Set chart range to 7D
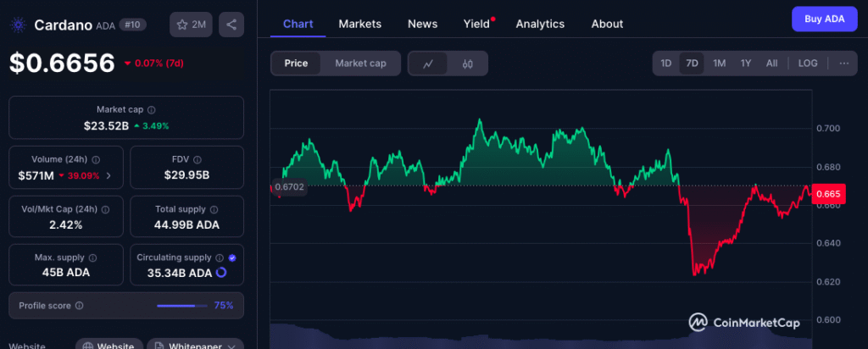This screenshot has height=349, width=868. (692, 63)
